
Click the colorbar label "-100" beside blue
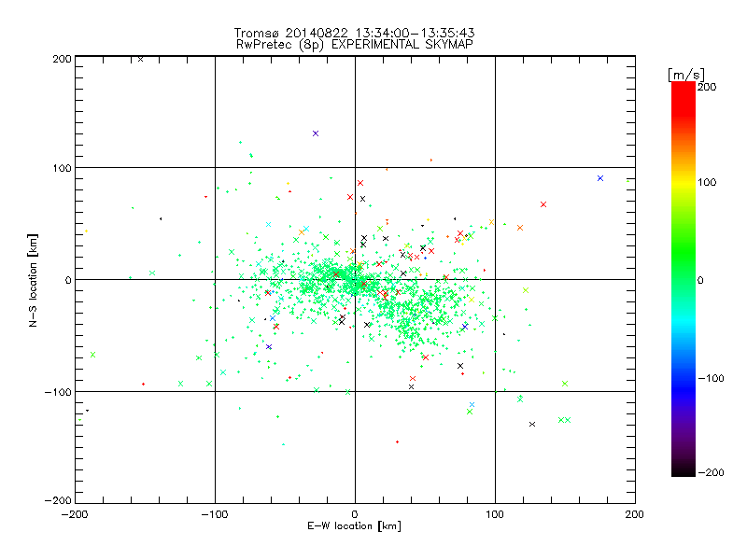(711, 379)
